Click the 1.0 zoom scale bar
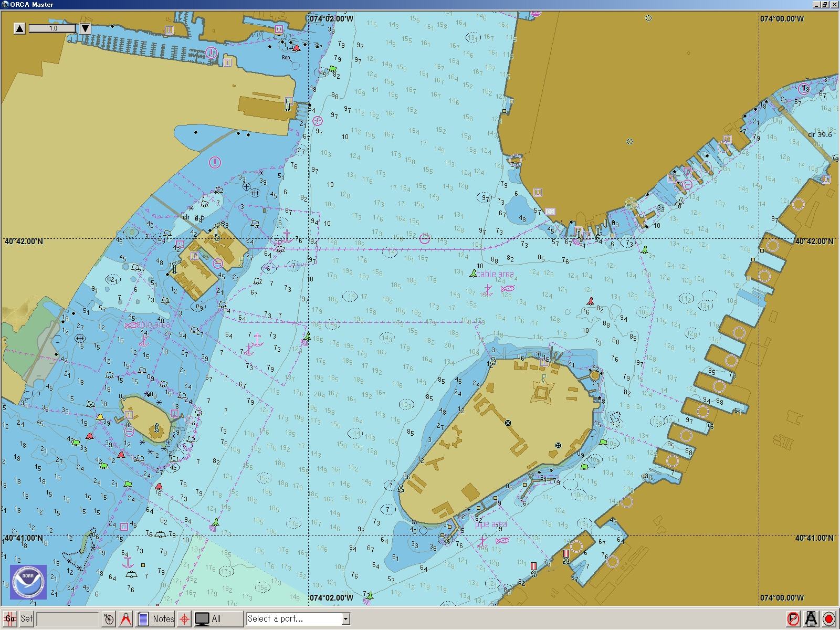The height and width of the screenshot is (630, 840). [52, 28]
